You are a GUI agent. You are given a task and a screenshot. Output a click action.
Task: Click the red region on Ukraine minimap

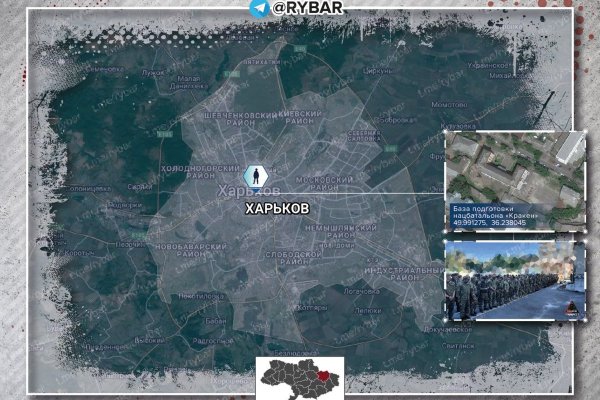tap(318, 379)
